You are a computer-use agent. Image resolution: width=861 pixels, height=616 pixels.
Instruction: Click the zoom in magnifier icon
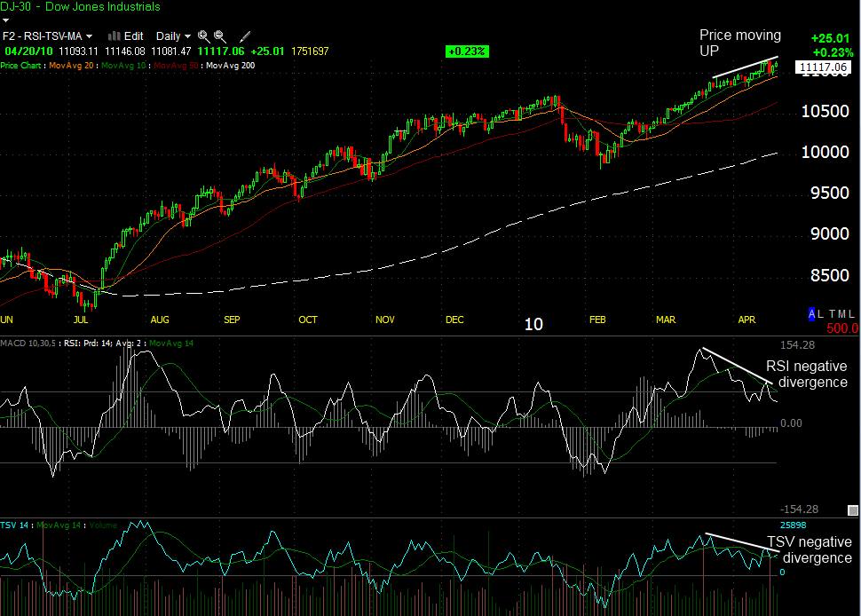pyautogui.click(x=204, y=36)
